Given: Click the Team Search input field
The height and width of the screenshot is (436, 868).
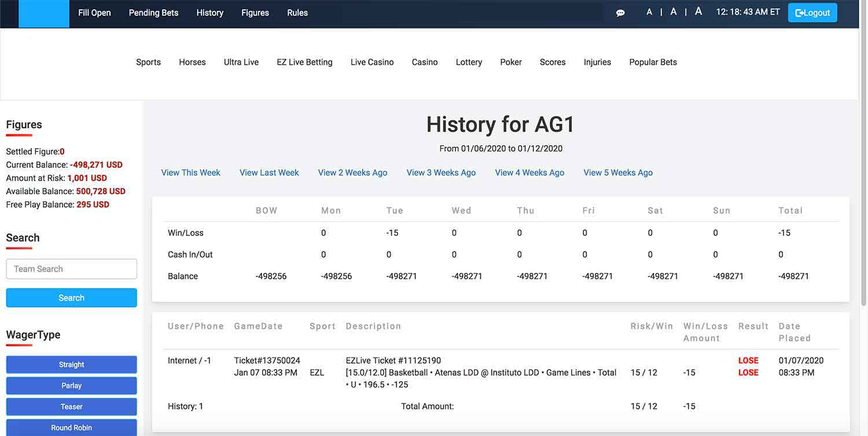Looking at the screenshot, I should pos(71,268).
